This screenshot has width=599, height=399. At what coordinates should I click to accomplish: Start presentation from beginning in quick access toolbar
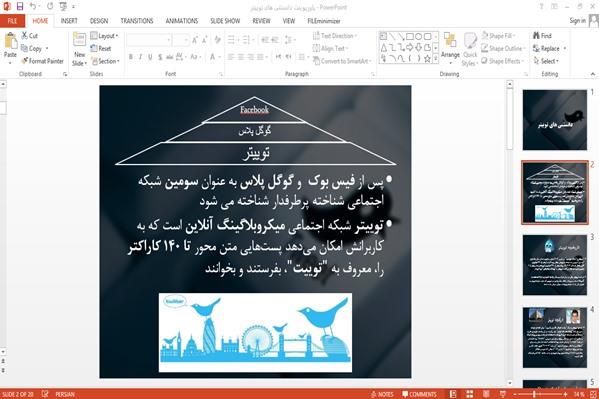(x=63, y=6)
